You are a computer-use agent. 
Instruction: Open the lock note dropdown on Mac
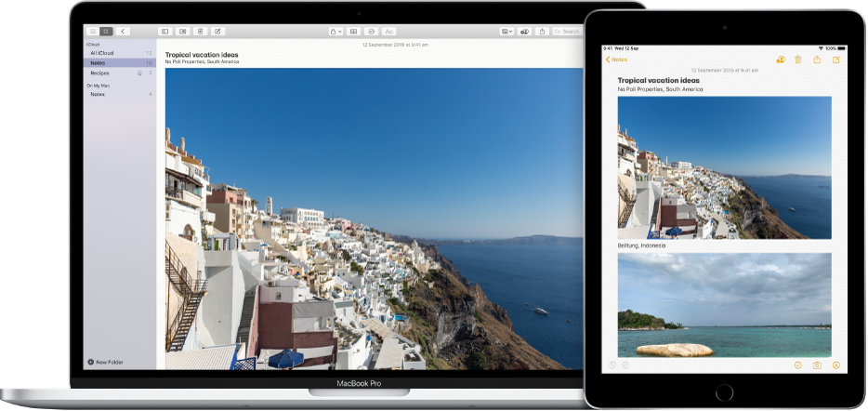[x=335, y=32]
